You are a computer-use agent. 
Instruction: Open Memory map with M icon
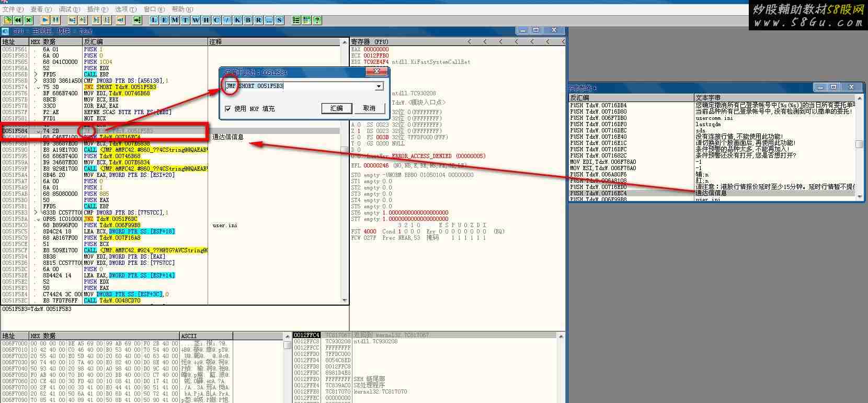coord(175,20)
